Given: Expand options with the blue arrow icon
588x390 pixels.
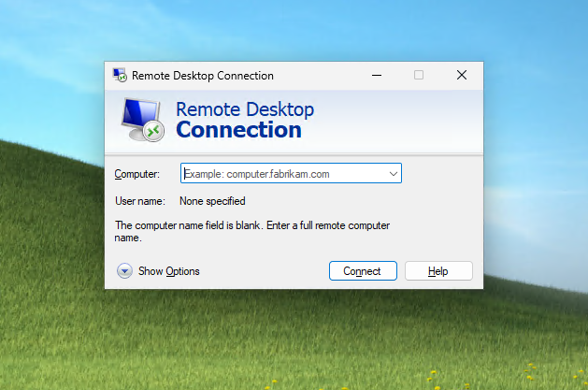Looking at the screenshot, I should (124, 271).
